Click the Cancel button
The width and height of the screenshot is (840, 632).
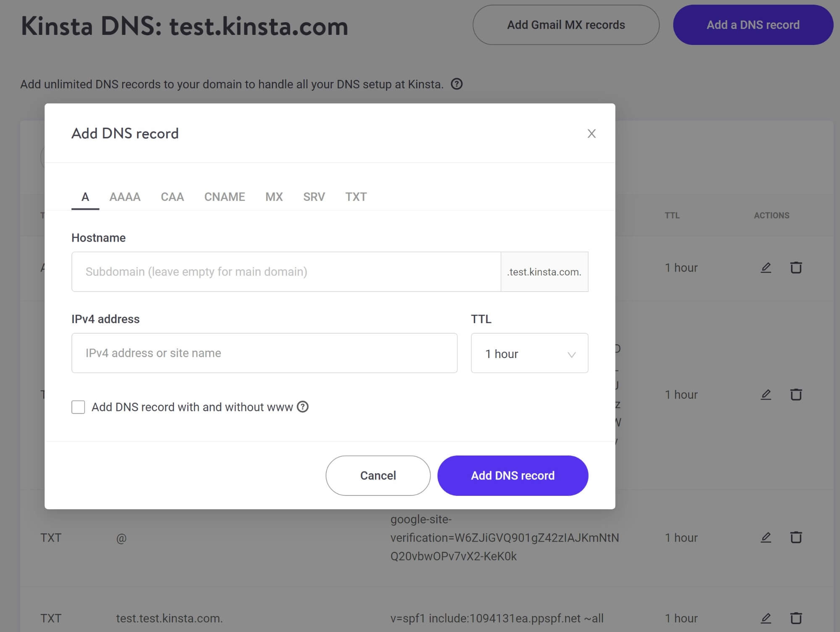click(378, 476)
